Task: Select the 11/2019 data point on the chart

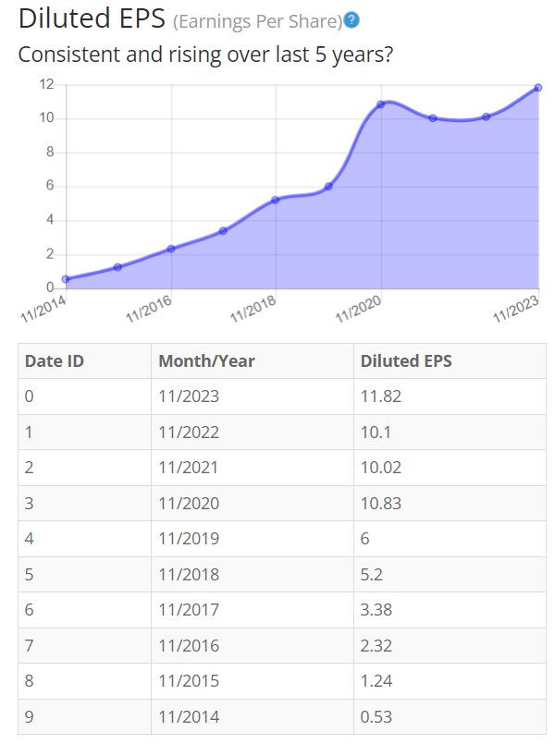Action: [328, 186]
